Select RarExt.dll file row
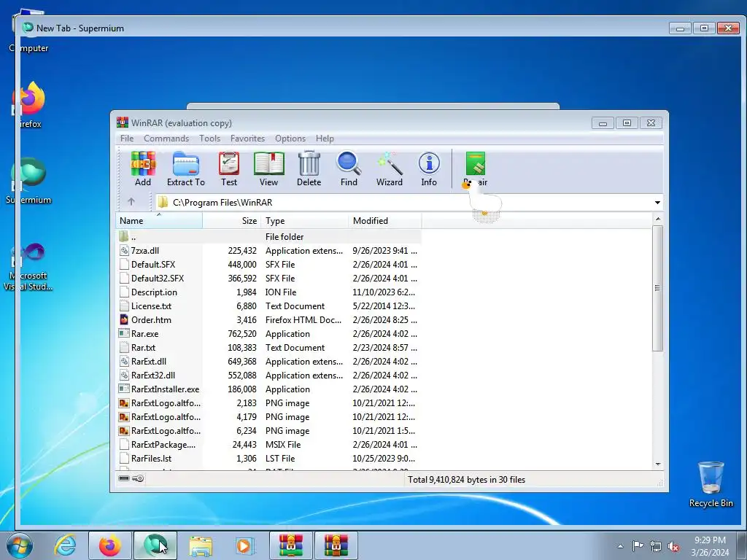The height and width of the screenshot is (560, 747). point(268,362)
